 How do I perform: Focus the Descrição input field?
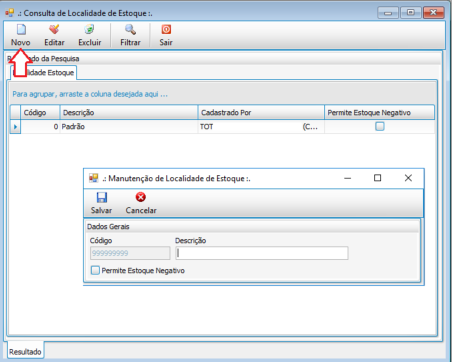click(262, 253)
